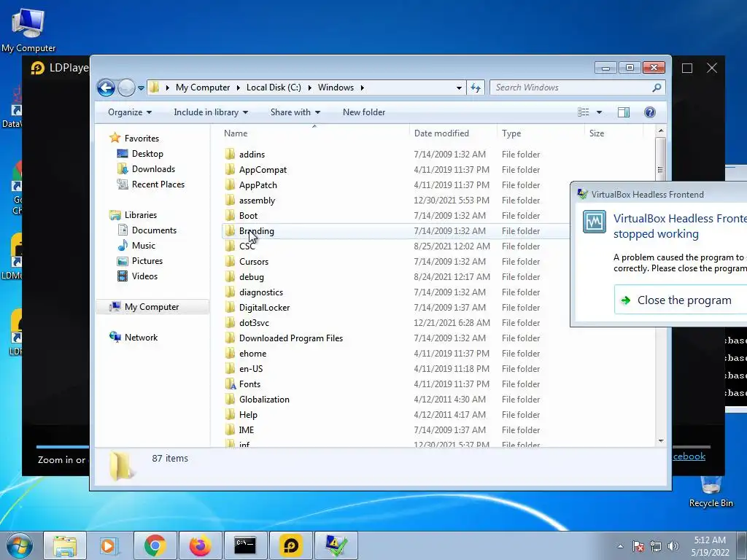
Task: Select My Computer in navigation pane
Action: pyautogui.click(x=152, y=307)
